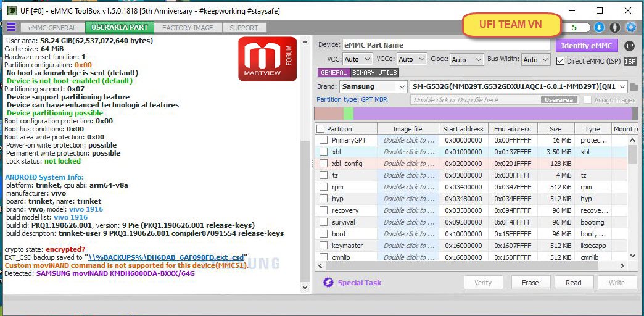
Task: Click the Device eMMC Part Name field
Action: point(445,45)
